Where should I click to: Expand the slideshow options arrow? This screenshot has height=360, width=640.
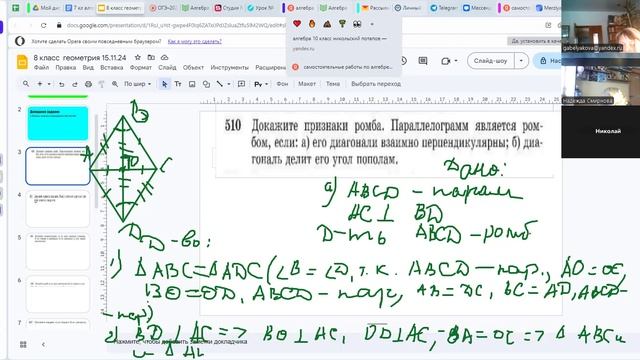[521, 61]
